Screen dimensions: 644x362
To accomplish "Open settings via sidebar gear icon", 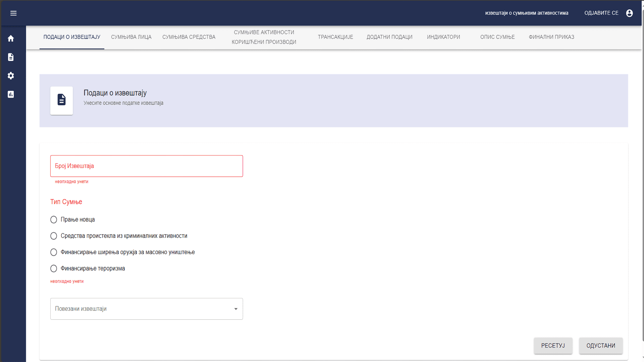I will coord(11,76).
